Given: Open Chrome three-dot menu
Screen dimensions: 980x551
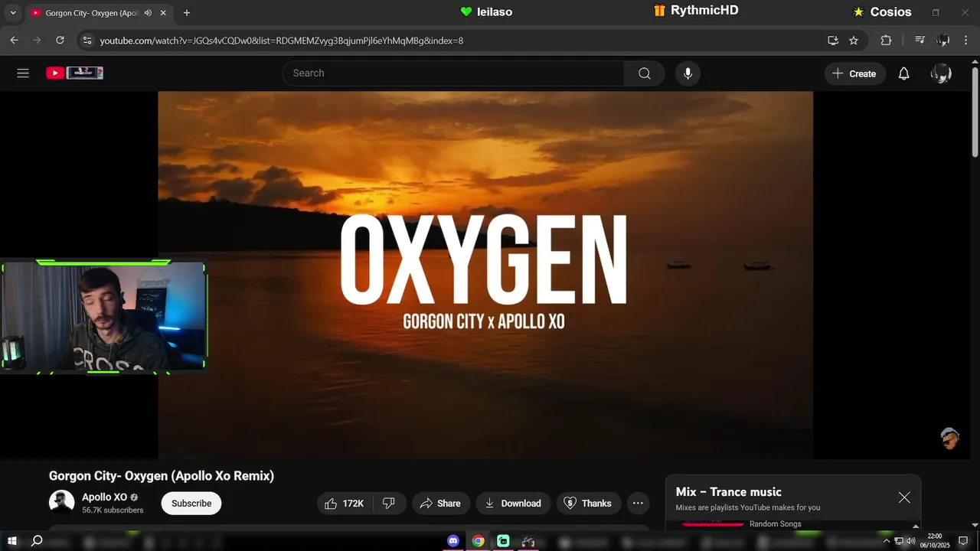Looking at the screenshot, I should pyautogui.click(x=966, y=41).
